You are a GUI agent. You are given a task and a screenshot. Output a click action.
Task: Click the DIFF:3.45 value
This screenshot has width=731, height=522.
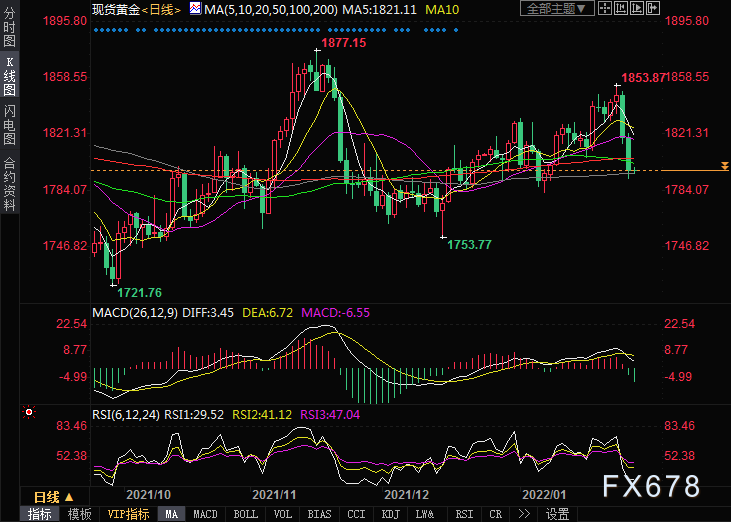[x=208, y=312]
